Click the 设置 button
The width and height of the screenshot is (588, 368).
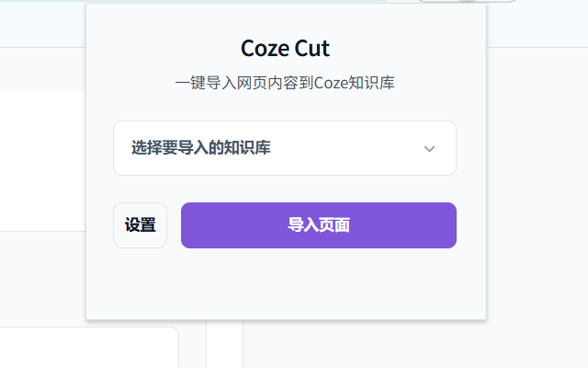point(140,225)
